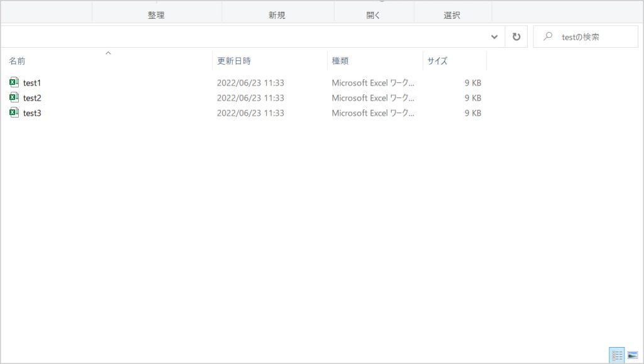Click the サイズ column header
644x364 pixels.
(437, 61)
